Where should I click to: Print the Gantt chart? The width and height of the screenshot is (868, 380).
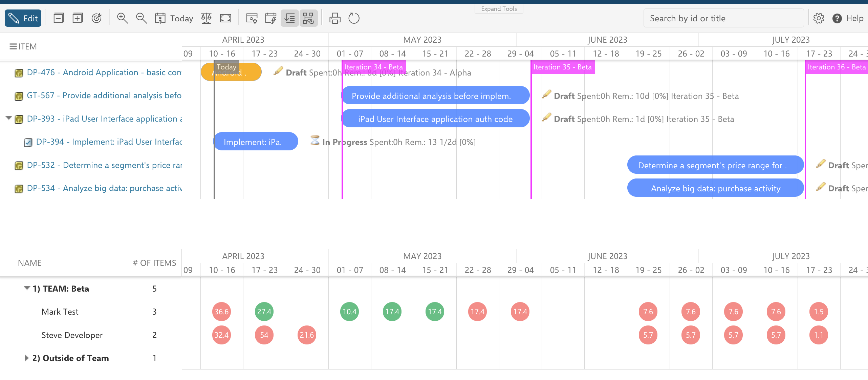[x=335, y=18]
